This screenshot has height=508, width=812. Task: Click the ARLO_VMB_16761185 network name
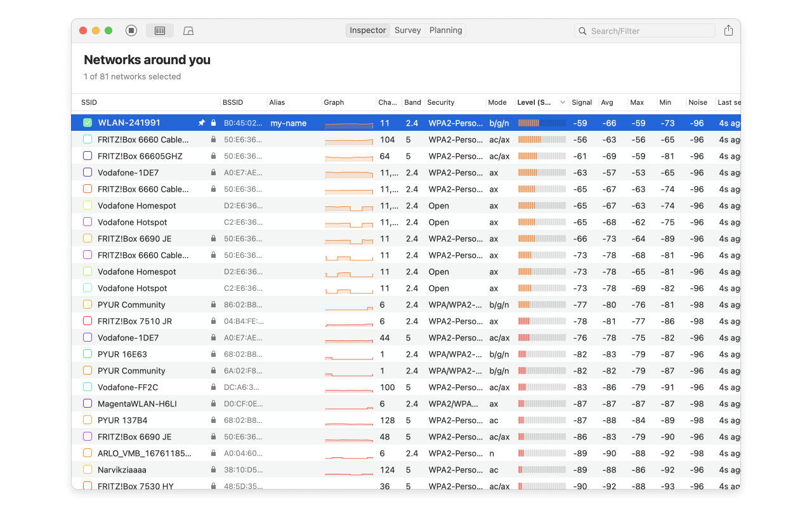[145, 453]
